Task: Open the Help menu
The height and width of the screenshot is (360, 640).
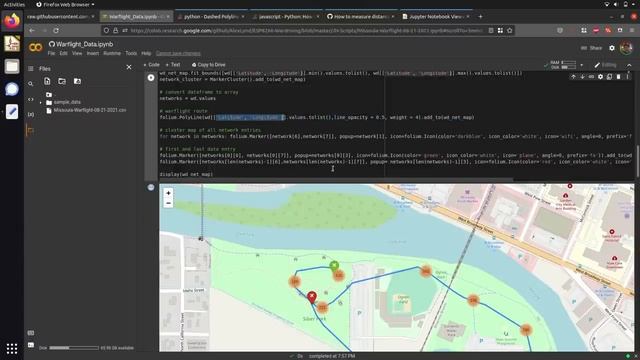Action: [x=146, y=53]
